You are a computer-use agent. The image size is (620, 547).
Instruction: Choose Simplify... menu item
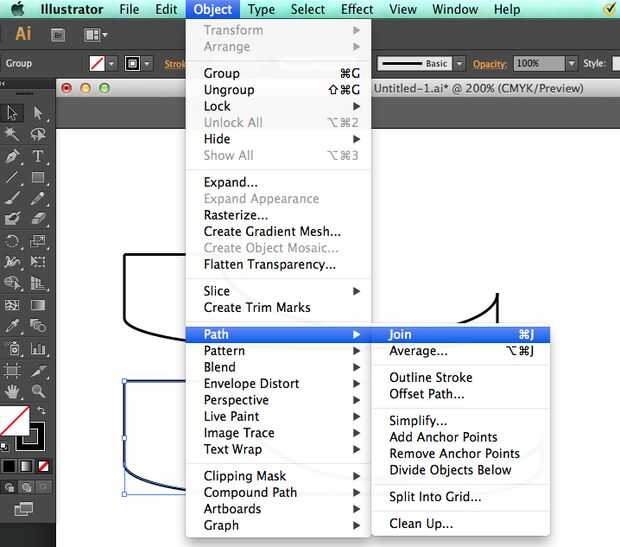[461, 420]
